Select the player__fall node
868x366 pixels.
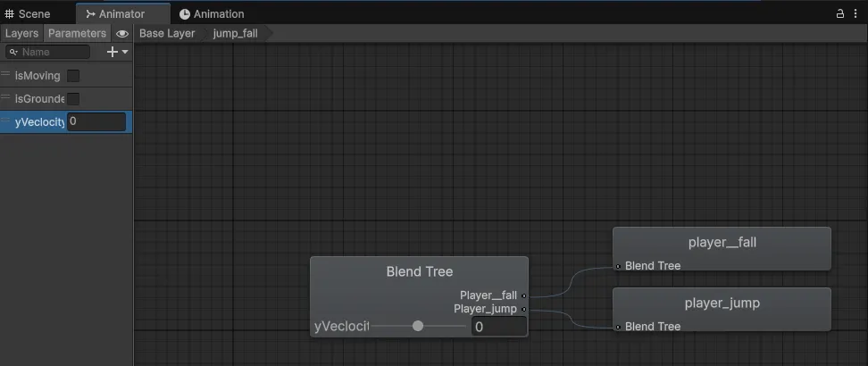click(x=722, y=249)
